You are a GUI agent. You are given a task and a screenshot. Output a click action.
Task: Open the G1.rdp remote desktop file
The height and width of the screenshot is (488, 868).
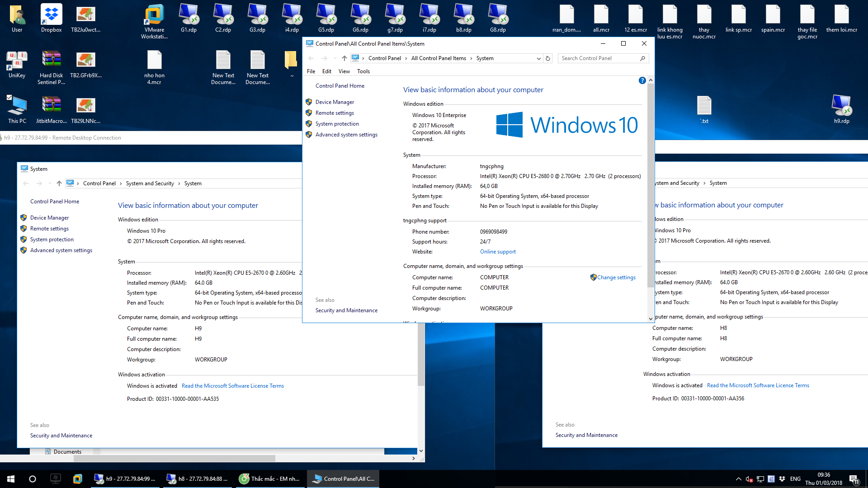(189, 18)
